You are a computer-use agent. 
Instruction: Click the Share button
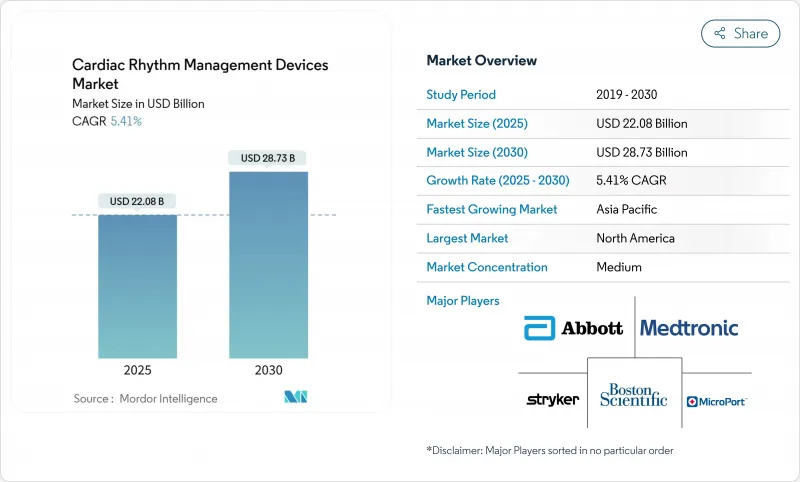click(x=740, y=33)
